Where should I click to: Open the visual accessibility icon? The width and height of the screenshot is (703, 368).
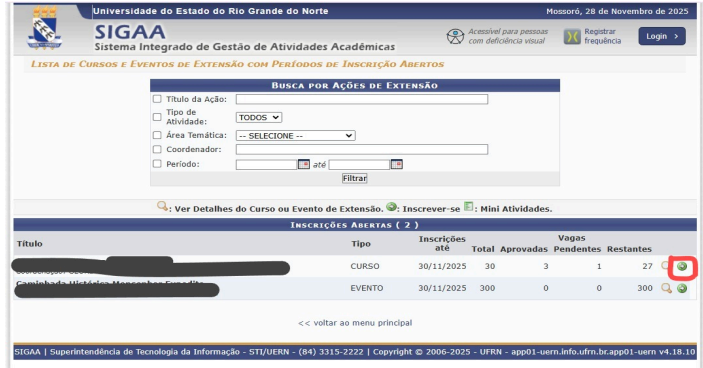[455, 36]
